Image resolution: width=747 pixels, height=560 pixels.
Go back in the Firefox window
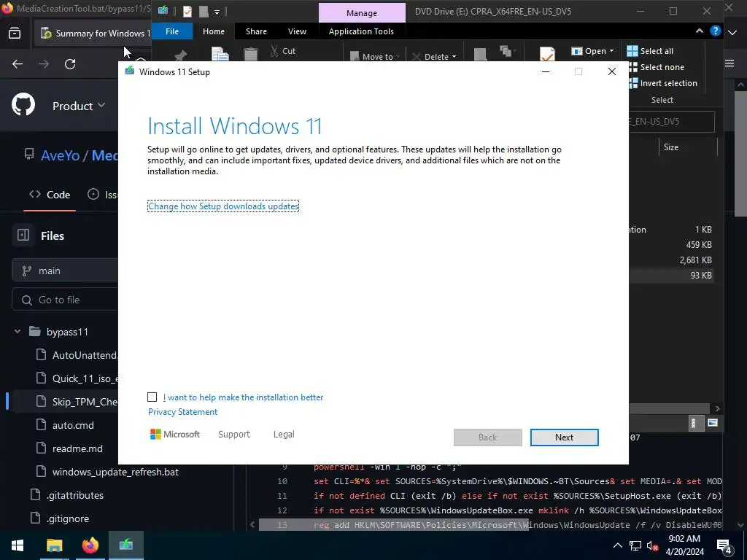click(x=18, y=64)
